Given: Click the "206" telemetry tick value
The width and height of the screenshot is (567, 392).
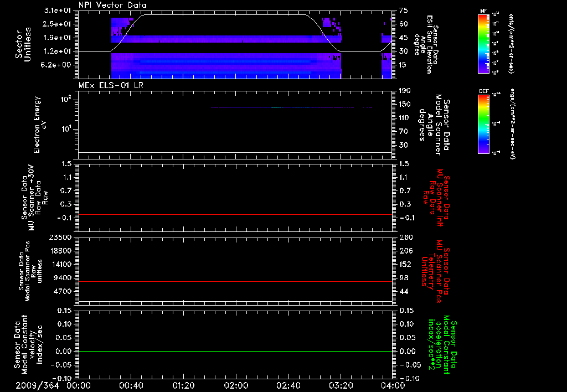Looking at the screenshot, I should point(405,251).
